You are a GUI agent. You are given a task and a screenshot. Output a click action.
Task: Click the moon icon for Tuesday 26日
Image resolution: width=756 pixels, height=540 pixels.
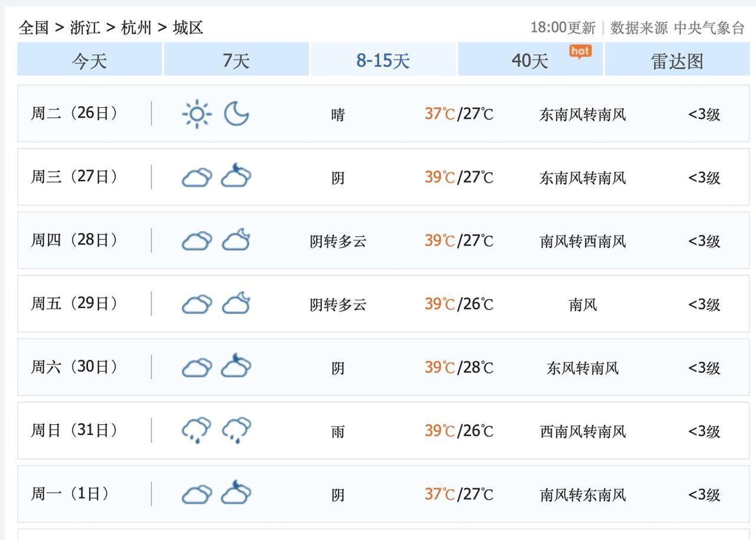(x=236, y=114)
